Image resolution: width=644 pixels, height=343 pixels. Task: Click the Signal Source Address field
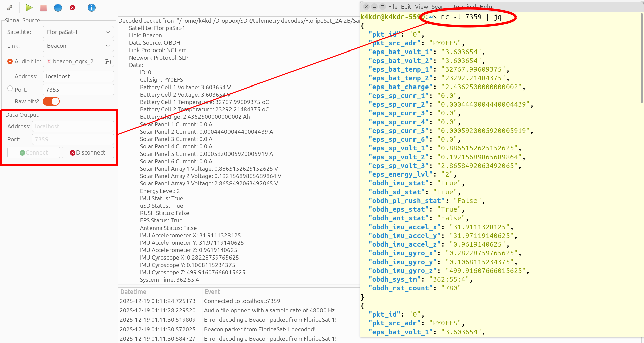click(x=78, y=76)
